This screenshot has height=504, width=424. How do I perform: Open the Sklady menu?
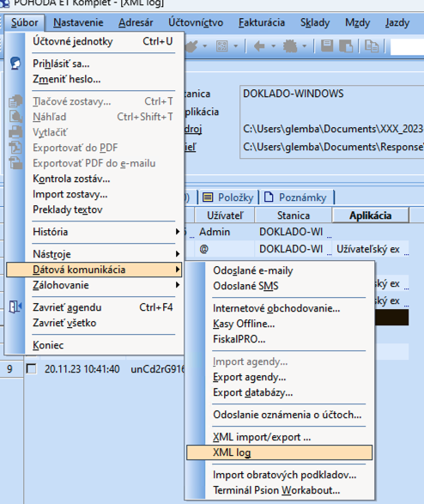[315, 22]
